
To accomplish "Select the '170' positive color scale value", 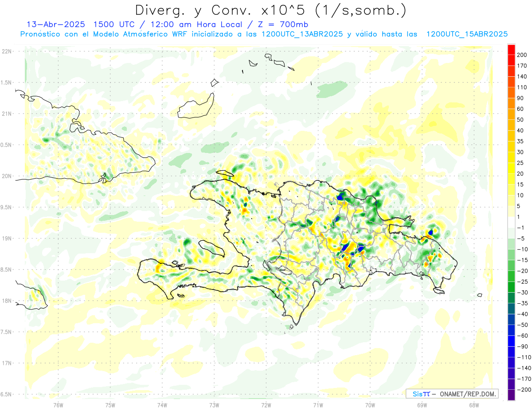I will (x=523, y=66).
